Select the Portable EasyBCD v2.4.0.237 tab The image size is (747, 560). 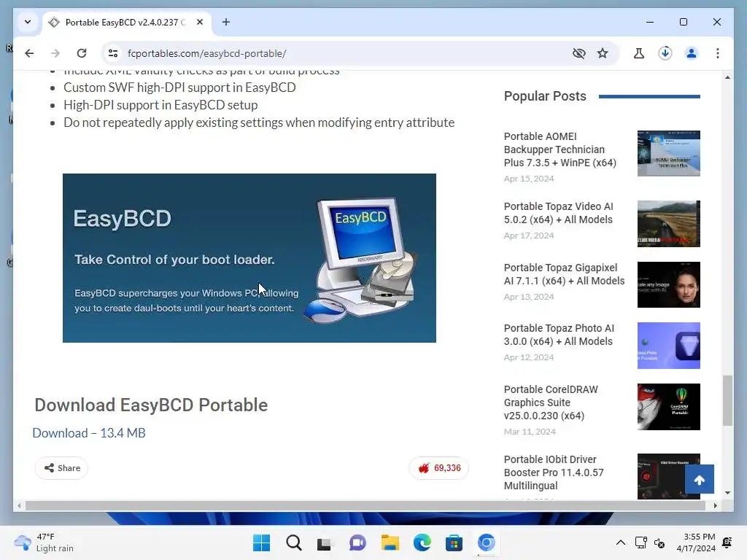[x=127, y=23]
